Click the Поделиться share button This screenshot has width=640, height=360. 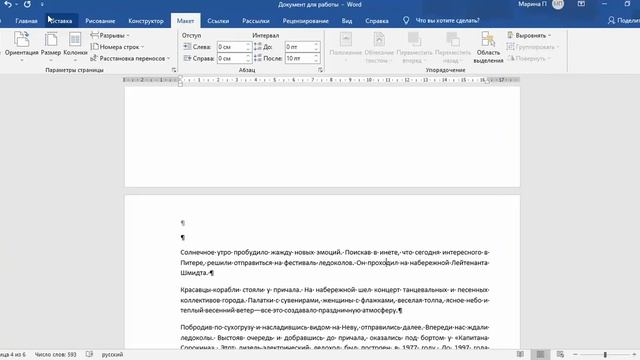pyautogui.click(x=623, y=20)
